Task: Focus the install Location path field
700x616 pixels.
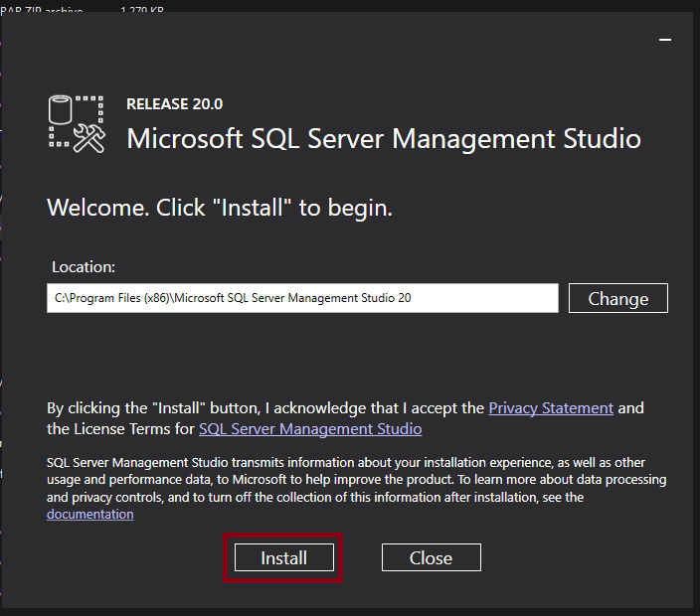Action: click(x=302, y=298)
